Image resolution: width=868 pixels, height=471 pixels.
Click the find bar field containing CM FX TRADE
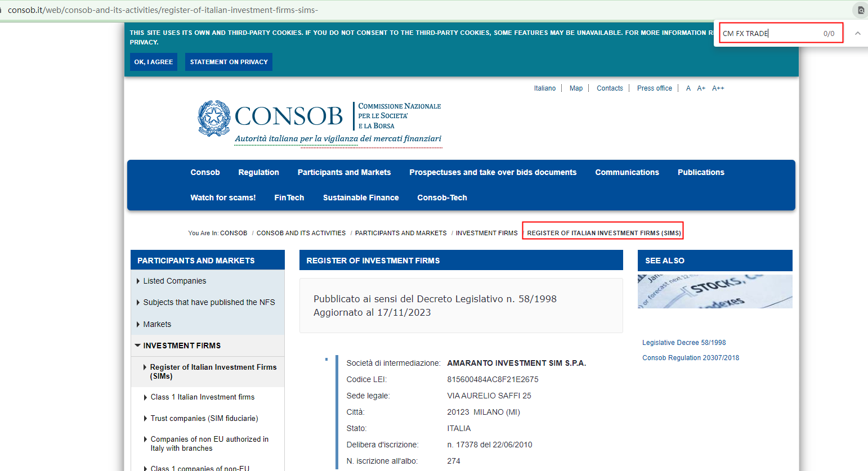pyautogui.click(x=781, y=33)
